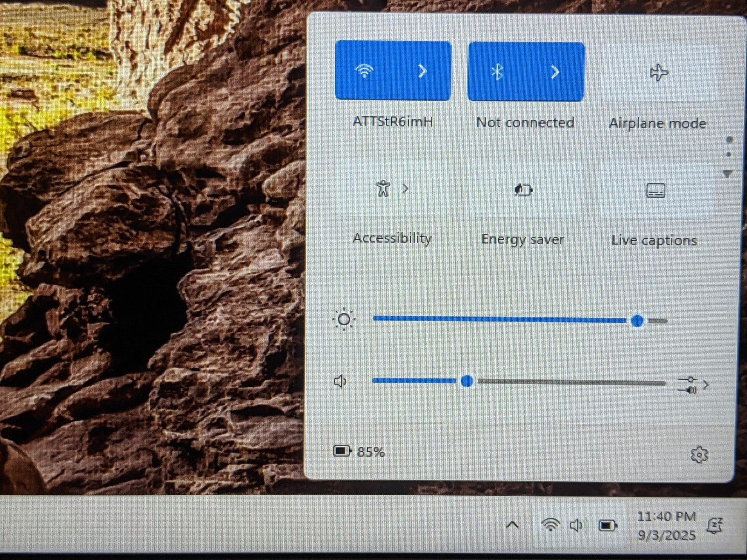Image resolution: width=747 pixels, height=560 pixels.
Task: Expand Bluetooth devices chevron
Action: click(555, 72)
